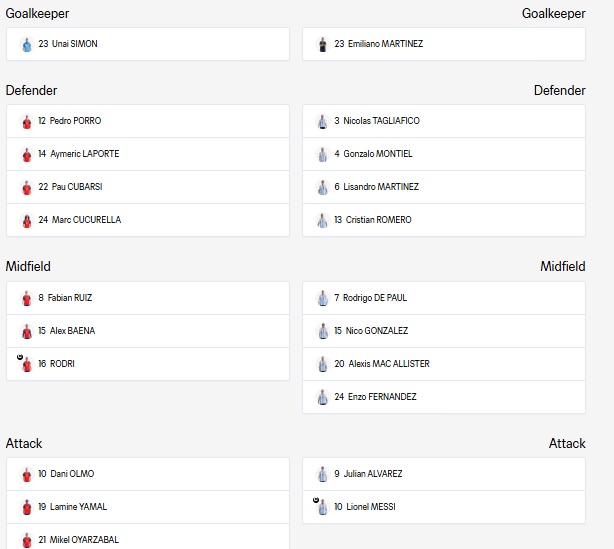Select Pau Cubarsi from the lineup
Image resolution: width=614 pixels, height=549 pixels.
click(148, 187)
